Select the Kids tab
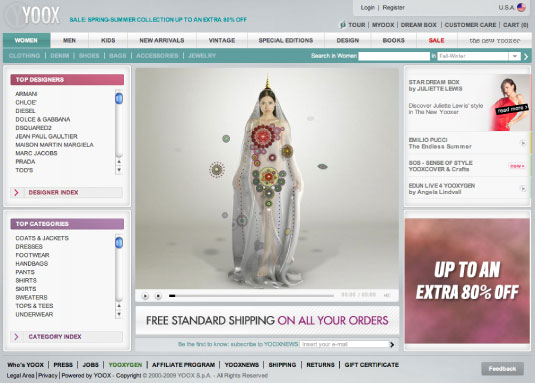 click(x=108, y=40)
